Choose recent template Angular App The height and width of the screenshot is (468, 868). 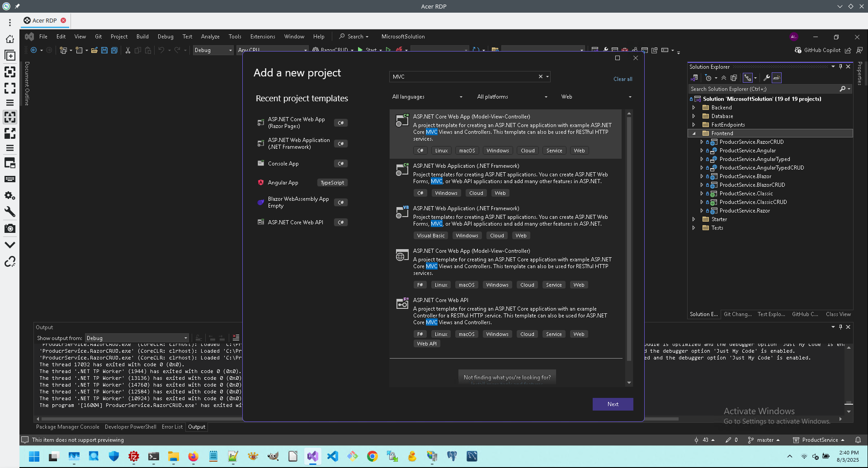pyautogui.click(x=302, y=183)
